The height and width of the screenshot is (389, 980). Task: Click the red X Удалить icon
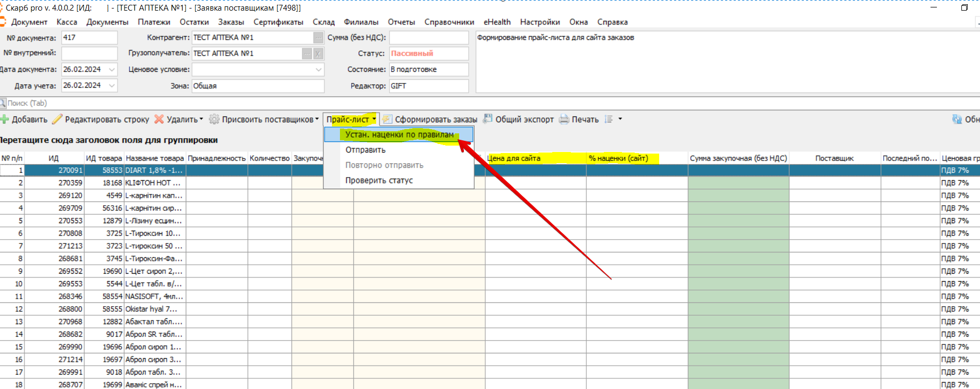point(159,119)
